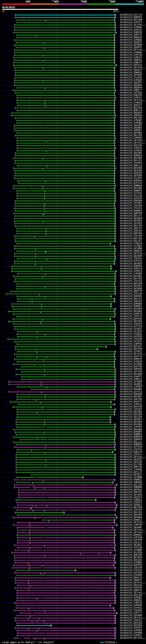Screen dimensions: 146x644
Task: Open hit UniRef100_C5XZZ3
Action: pos(131,570)
